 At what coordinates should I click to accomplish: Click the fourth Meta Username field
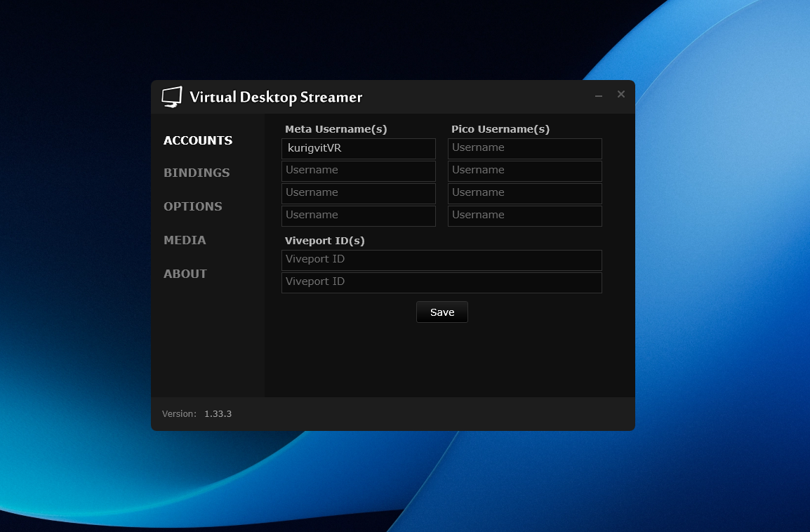[x=358, y=216]
